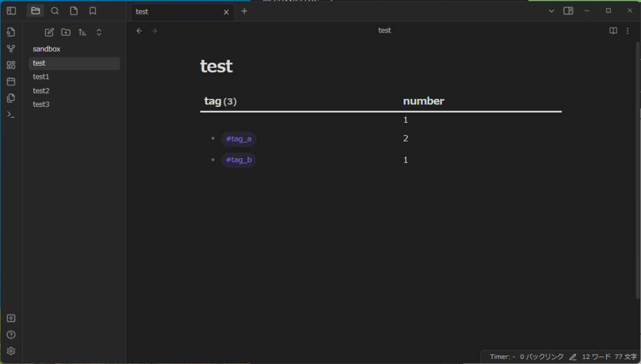Open the search panel

click(55, 11)
